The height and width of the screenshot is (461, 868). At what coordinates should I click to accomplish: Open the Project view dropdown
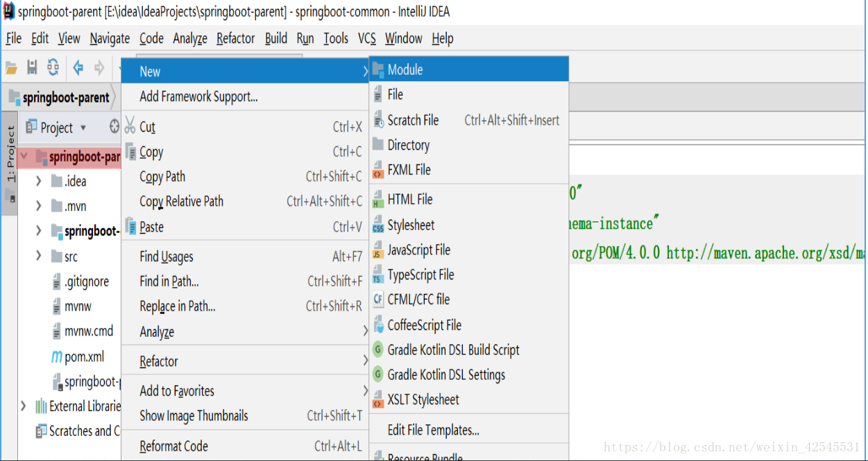83,128
